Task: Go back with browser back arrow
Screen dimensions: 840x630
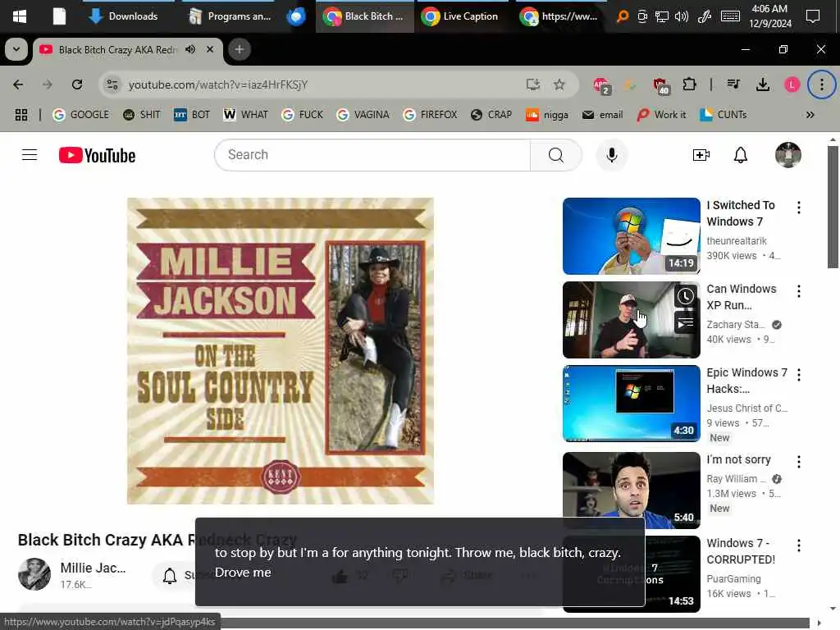Action: pos(18,84)
